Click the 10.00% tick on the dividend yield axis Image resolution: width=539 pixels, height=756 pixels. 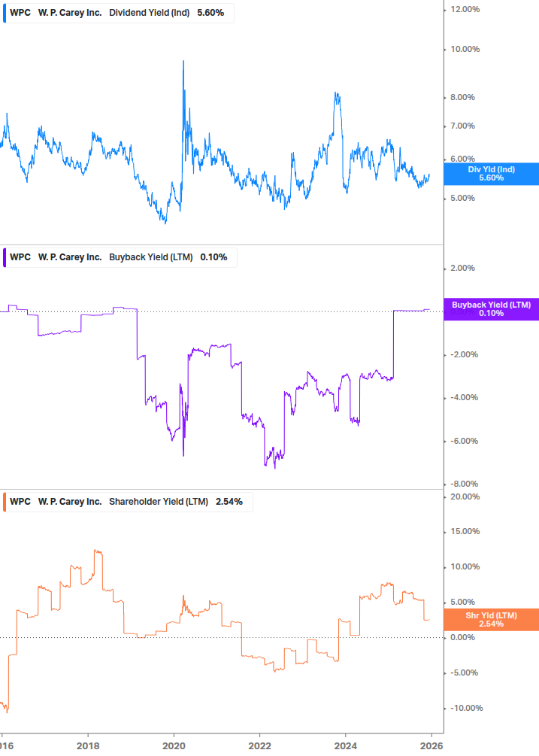click(465, 49)
